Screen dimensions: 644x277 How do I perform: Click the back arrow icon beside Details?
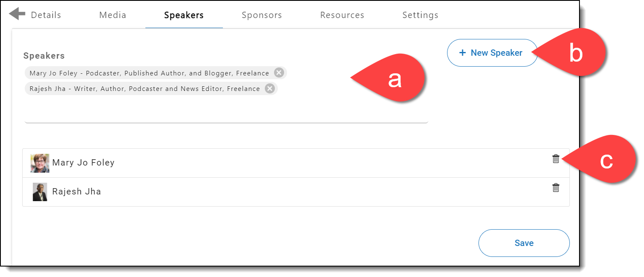click(x=17, y=14)
